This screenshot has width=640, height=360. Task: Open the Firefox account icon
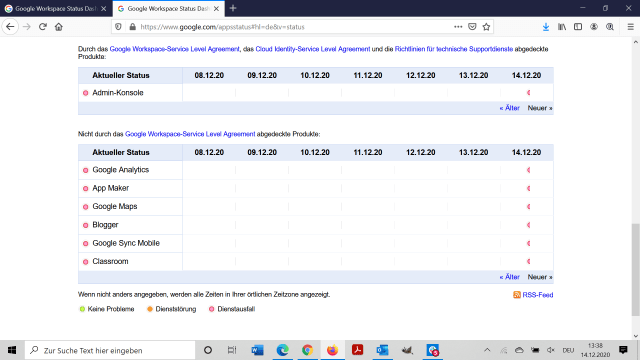(594, 27)
